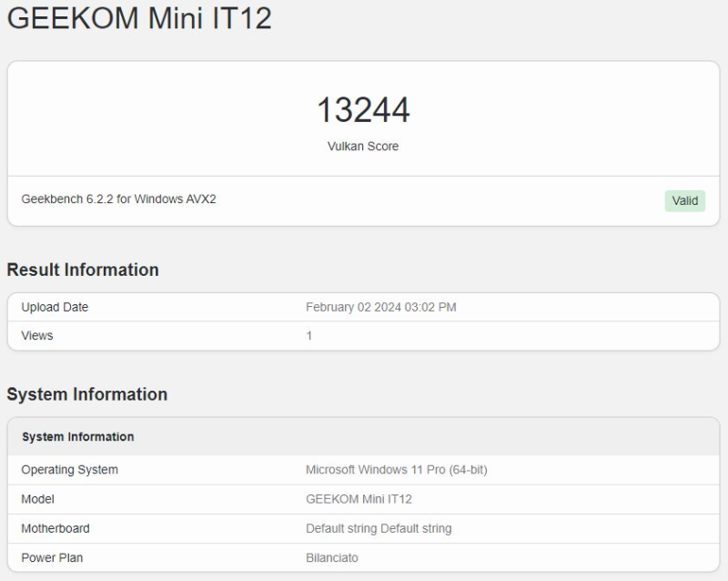Click Geekbench 6.2.2 for Windows AVX2 text
This screenshot has width=728, height=581.
pos(118,199)
